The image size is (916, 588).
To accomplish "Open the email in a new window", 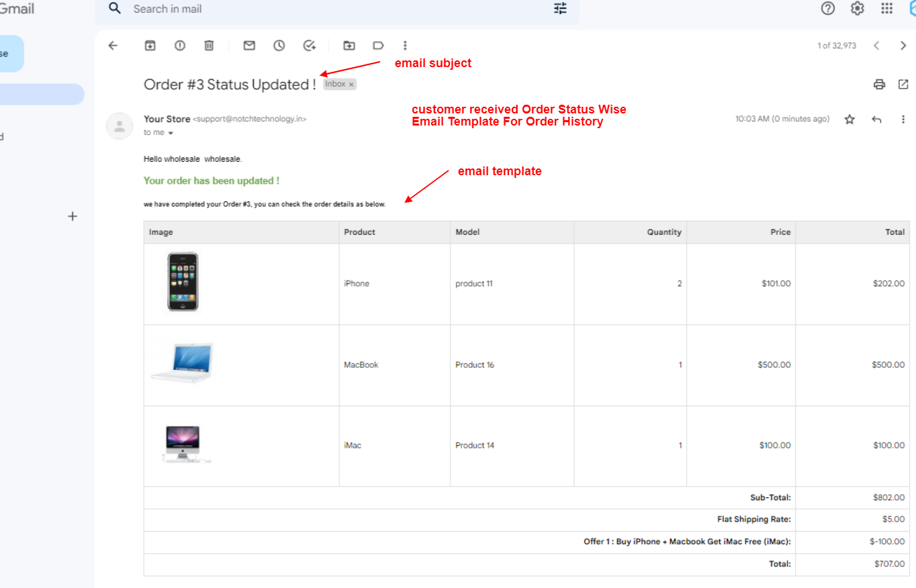I will 903,84.
